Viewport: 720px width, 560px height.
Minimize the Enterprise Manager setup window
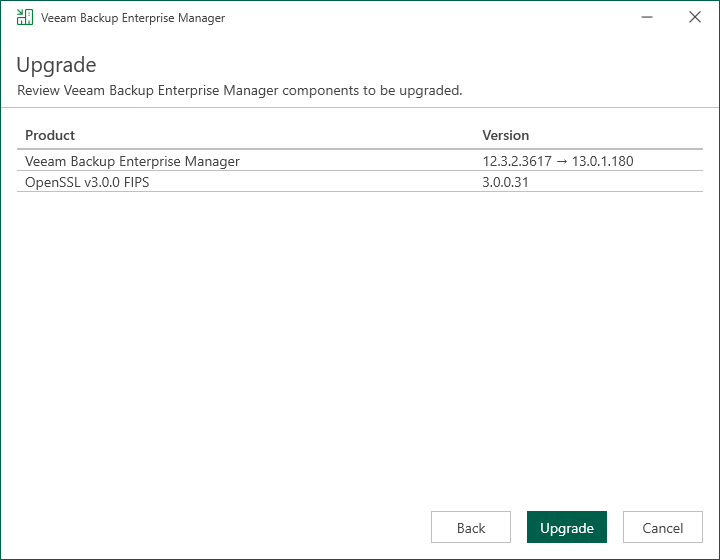[647, 18]
